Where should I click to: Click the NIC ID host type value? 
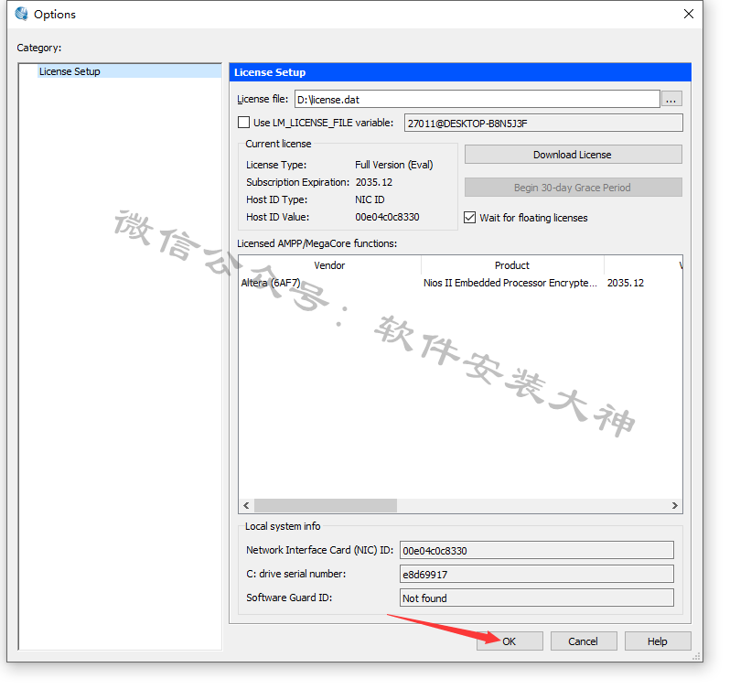(370, 199)
